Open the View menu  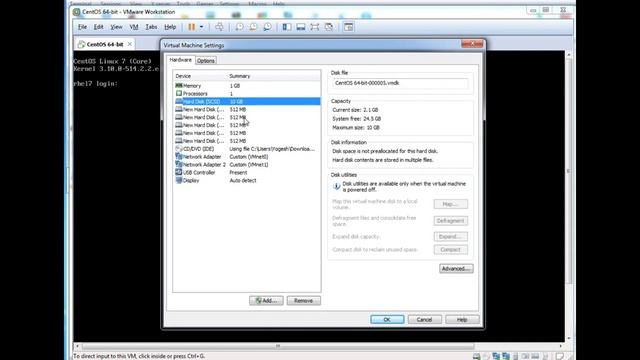point(116,27)
